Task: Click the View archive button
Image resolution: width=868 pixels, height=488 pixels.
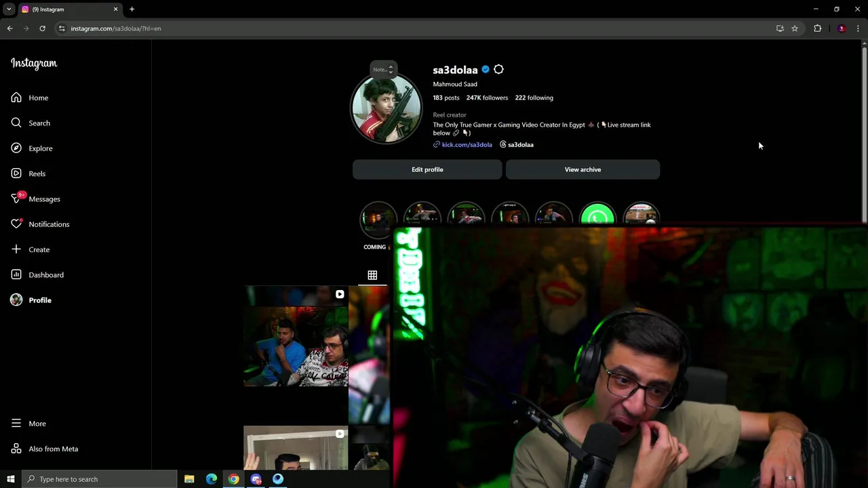Action: coord(583,169)
